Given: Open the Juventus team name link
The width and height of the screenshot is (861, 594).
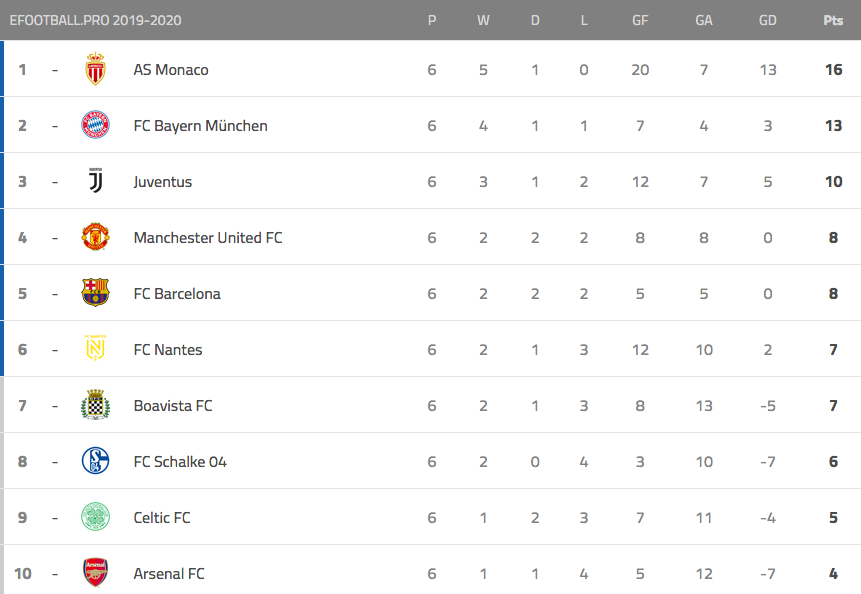Looking at the screenshot, I should coord(163,182).
